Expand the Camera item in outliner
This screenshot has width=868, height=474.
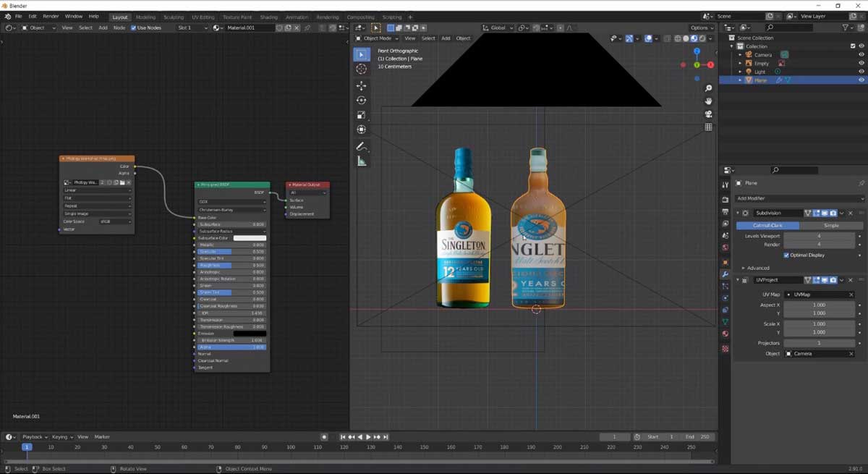(740, 55)
